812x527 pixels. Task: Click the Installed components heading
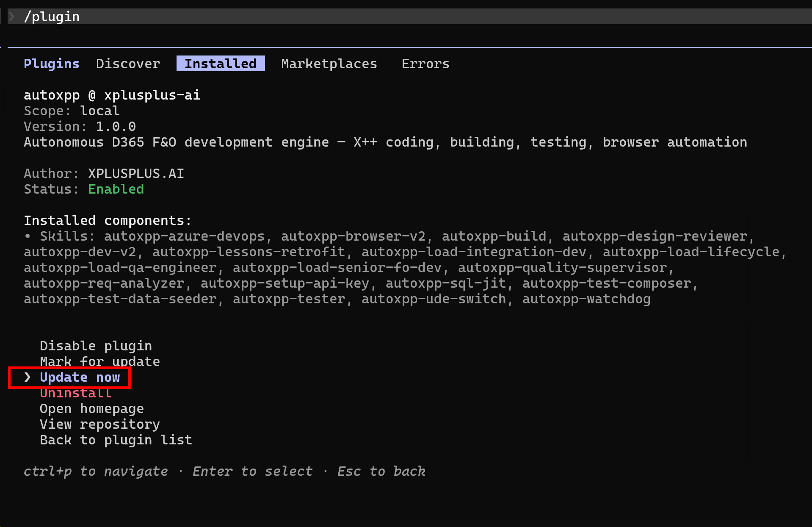[x=108, y=220]
